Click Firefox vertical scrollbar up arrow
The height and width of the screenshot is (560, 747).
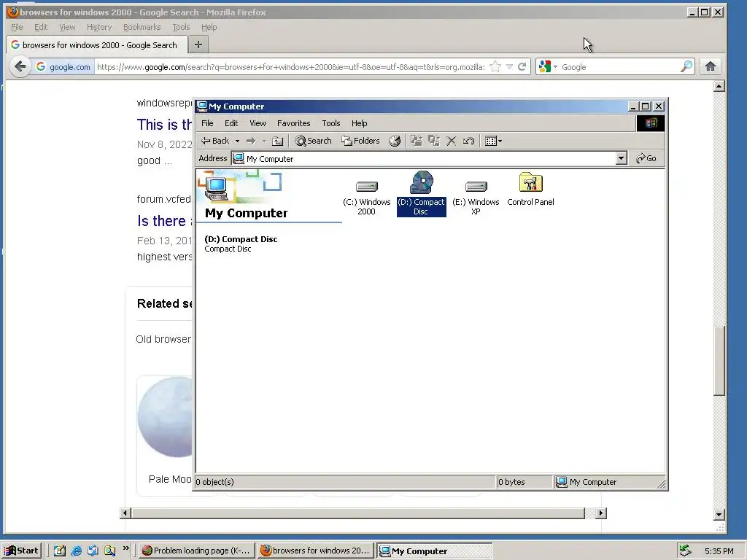(x=719, y=86)
